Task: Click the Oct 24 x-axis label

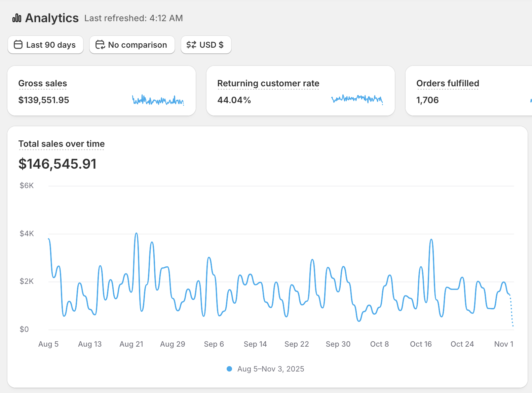Action: pyautogui.click(x=462, y=344)
